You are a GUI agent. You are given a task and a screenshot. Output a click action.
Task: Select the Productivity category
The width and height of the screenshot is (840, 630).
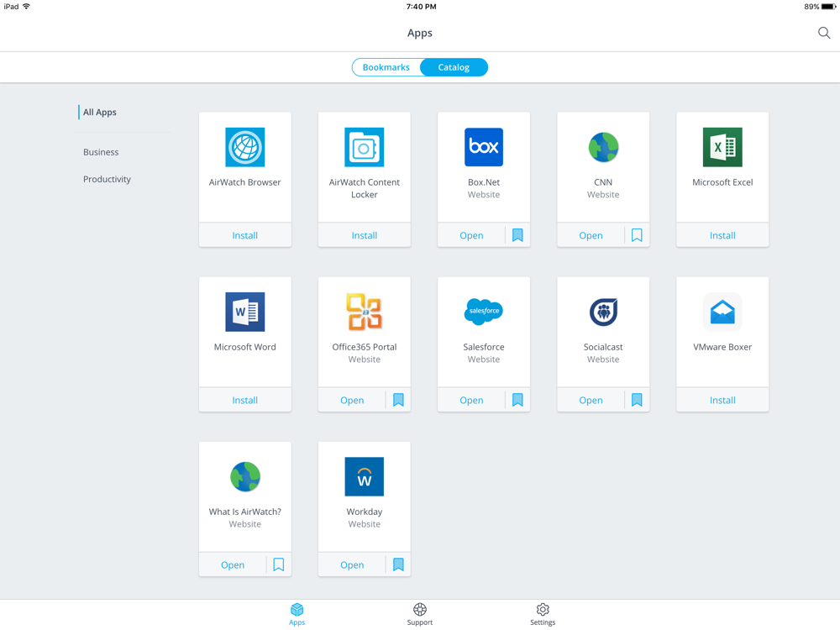coord(108,179)
